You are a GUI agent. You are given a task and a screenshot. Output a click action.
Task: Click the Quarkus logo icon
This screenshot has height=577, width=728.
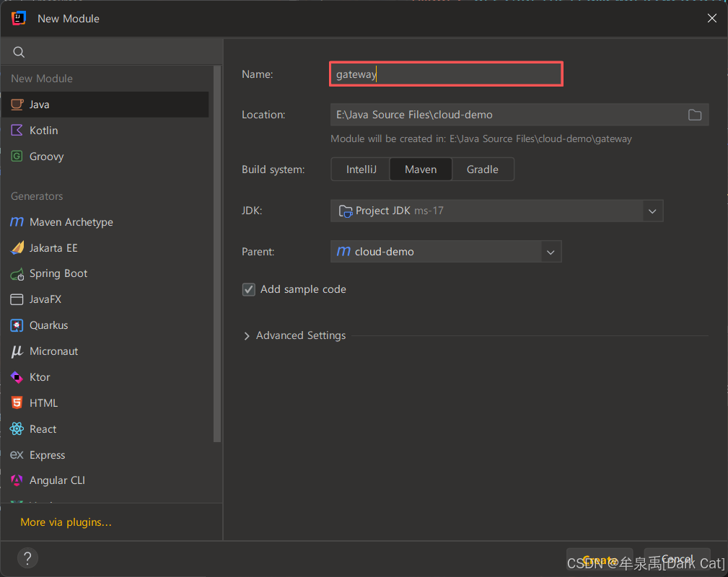[x=17, y=325]
